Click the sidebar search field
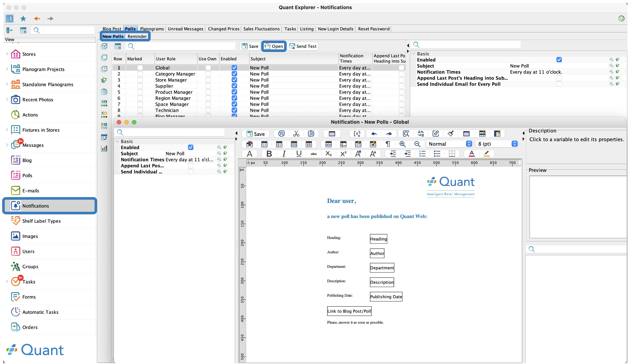Screen dimensions: 629x364 pyautogui.click(x=63, y=30)
